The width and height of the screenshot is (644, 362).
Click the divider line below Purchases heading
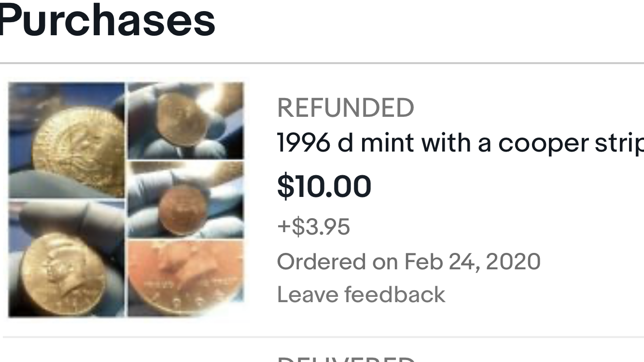click(x=322, y=63)
